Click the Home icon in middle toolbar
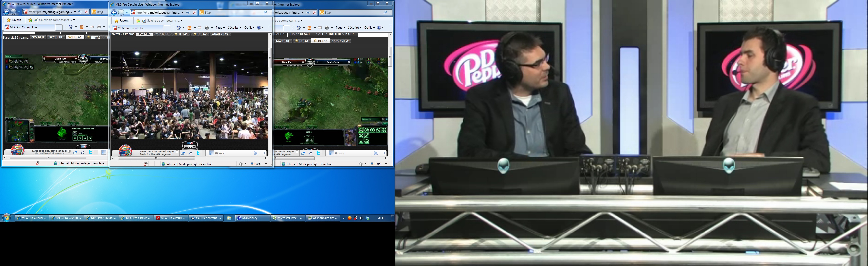Viewport: 868px width, 266px height. (x=179, y=28)
